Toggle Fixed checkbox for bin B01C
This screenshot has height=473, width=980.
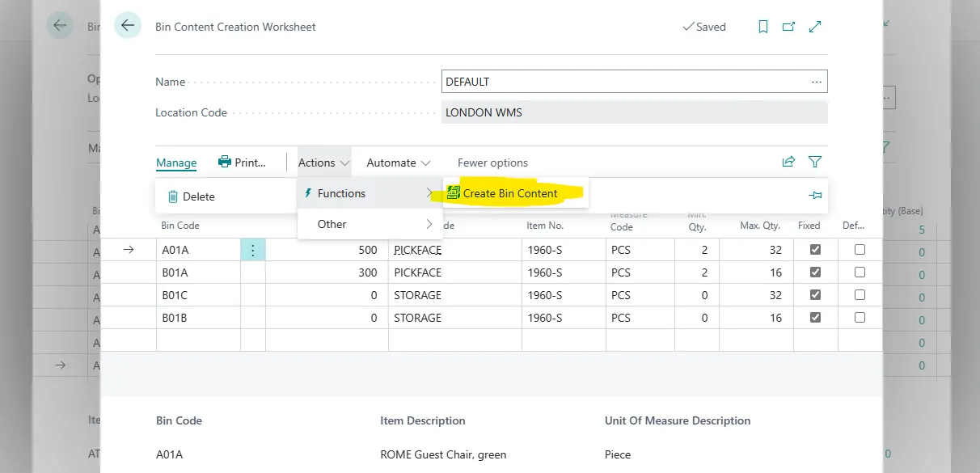(815, 295)
